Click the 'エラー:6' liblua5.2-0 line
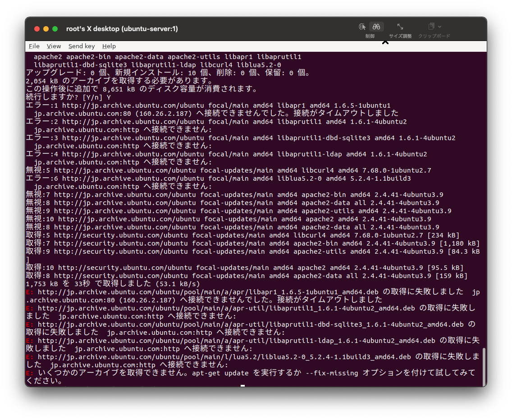Screen dimensions: 512x420 click(x=219, y=178)
